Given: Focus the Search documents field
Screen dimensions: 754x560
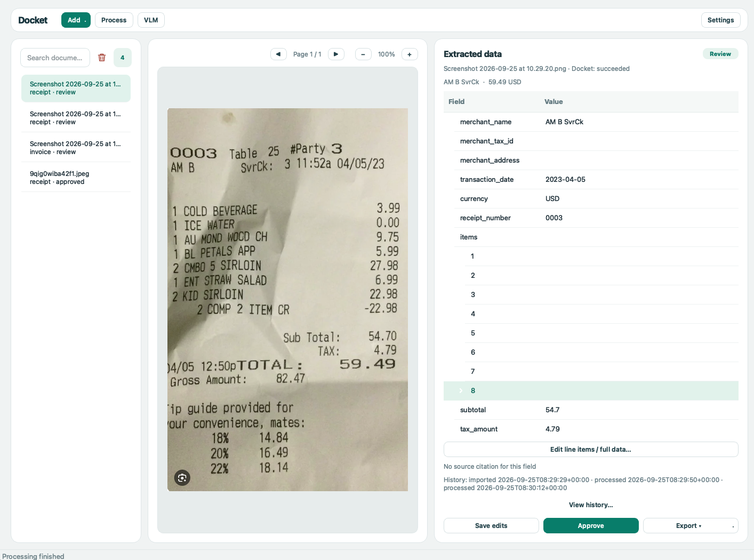Looking at the screenshot, I should [x=55, y=58].
